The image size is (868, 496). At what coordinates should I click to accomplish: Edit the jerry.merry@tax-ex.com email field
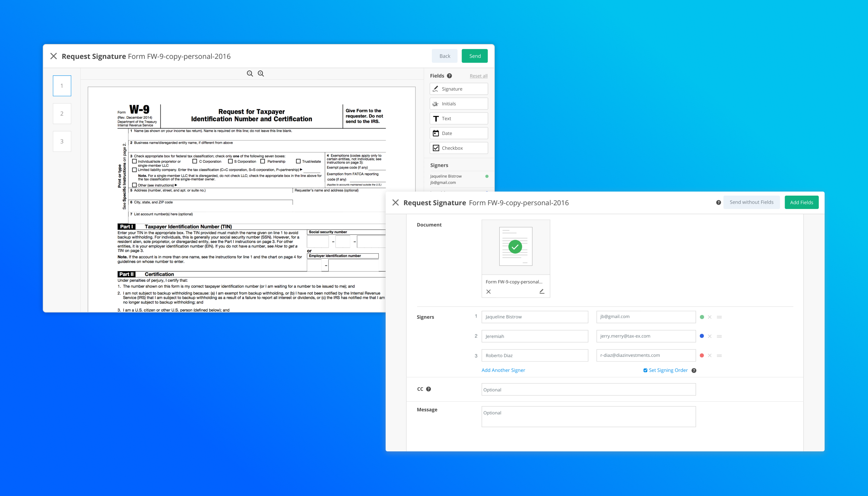pos(646,336)
